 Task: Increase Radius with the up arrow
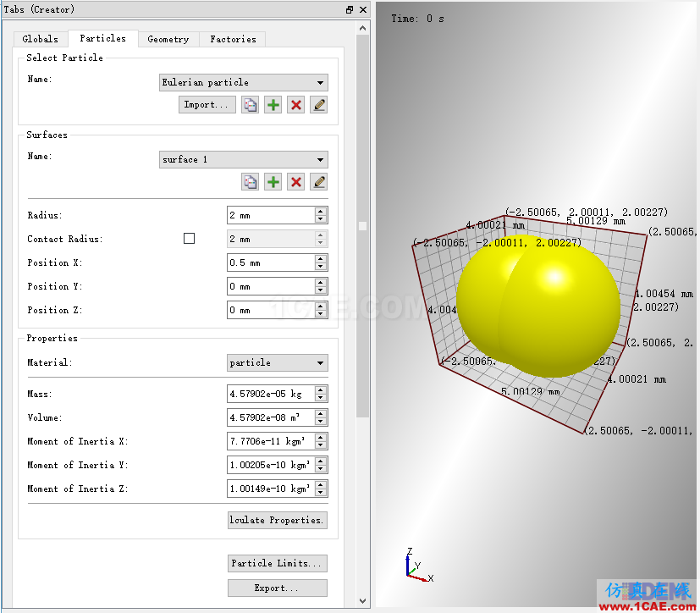(321, 211)
